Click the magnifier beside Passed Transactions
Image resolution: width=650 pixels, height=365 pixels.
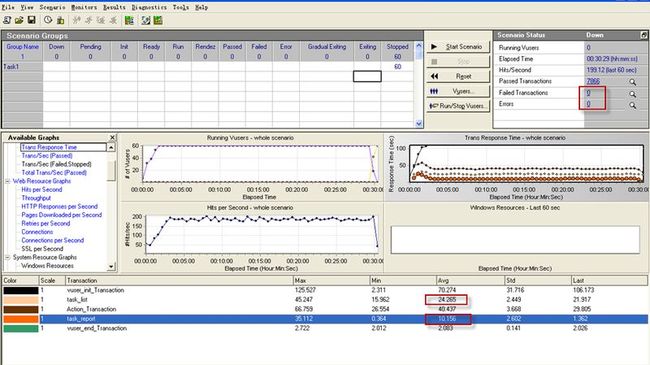click(x=632, y=82)
